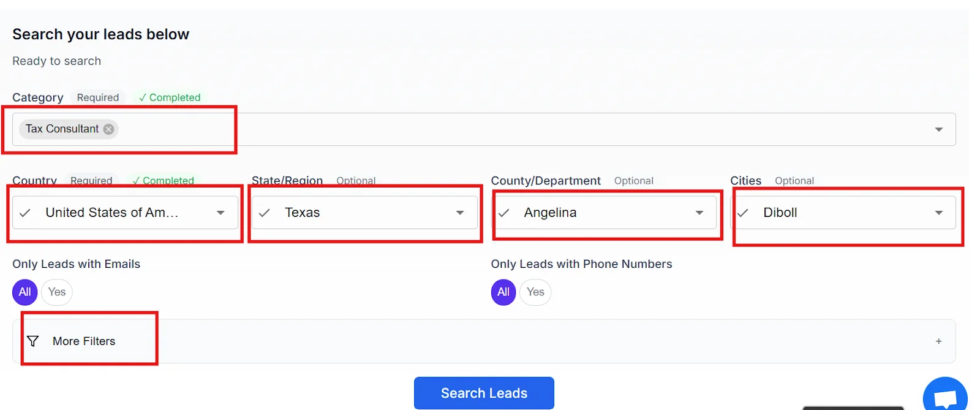Expand the Country dropdown showing United States
The width and height of the screenshot is (980, 410).
tap(221, 213)
